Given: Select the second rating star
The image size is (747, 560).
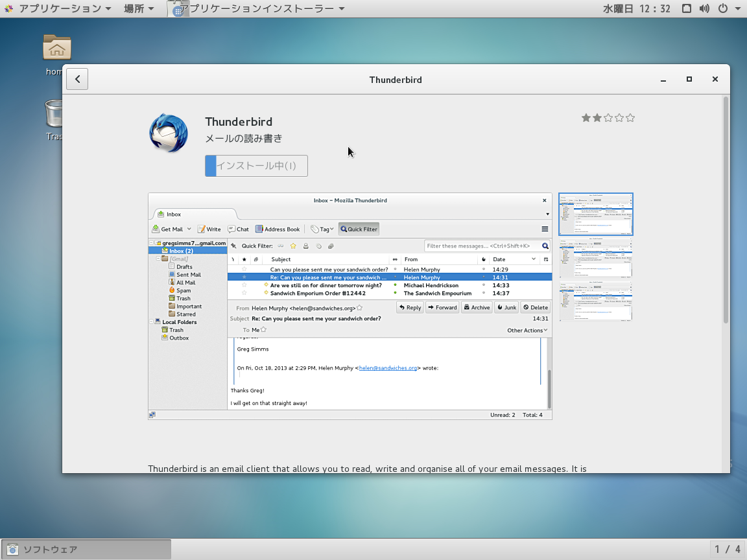Looking at the screenshot, I should (597, 117).
